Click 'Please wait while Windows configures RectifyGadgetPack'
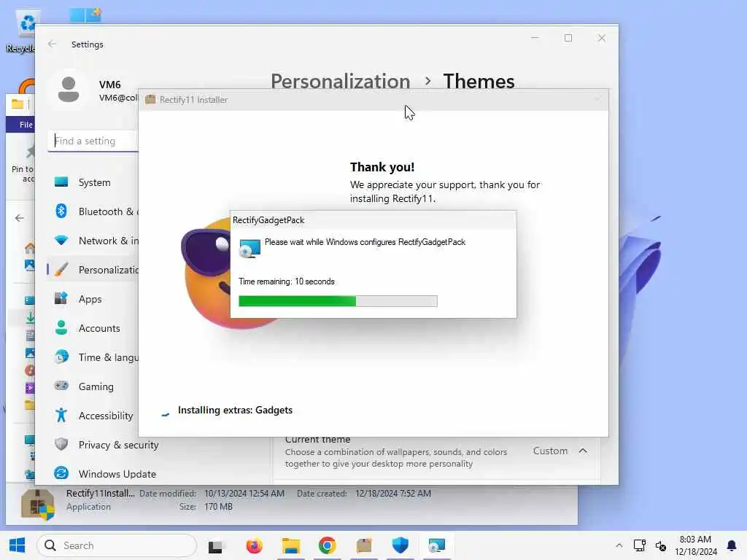The height and width of the screenshot is (560, 747). [365, 242]
